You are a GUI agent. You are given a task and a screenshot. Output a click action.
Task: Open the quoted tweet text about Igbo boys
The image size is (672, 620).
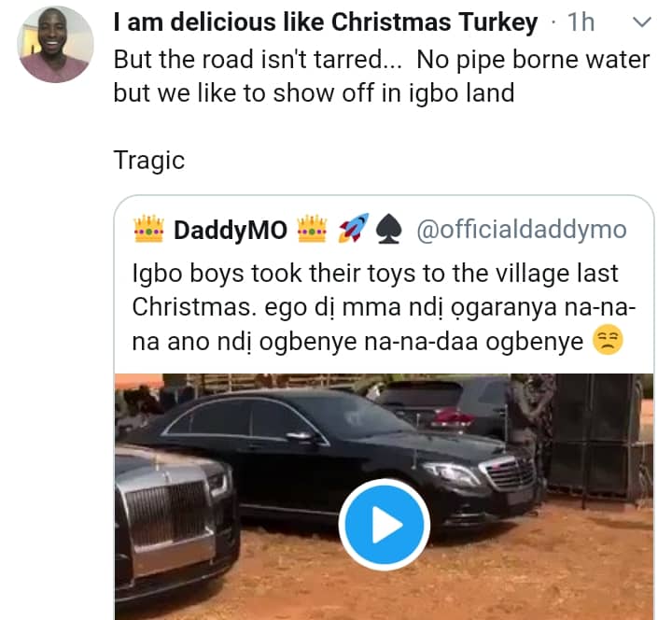[x=373, y=308]
